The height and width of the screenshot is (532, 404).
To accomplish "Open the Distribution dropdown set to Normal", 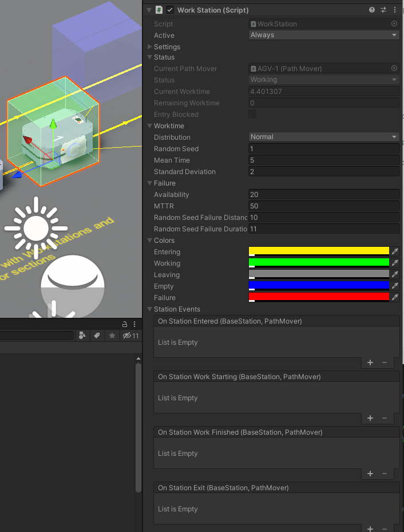I will (x=324, y=137).
